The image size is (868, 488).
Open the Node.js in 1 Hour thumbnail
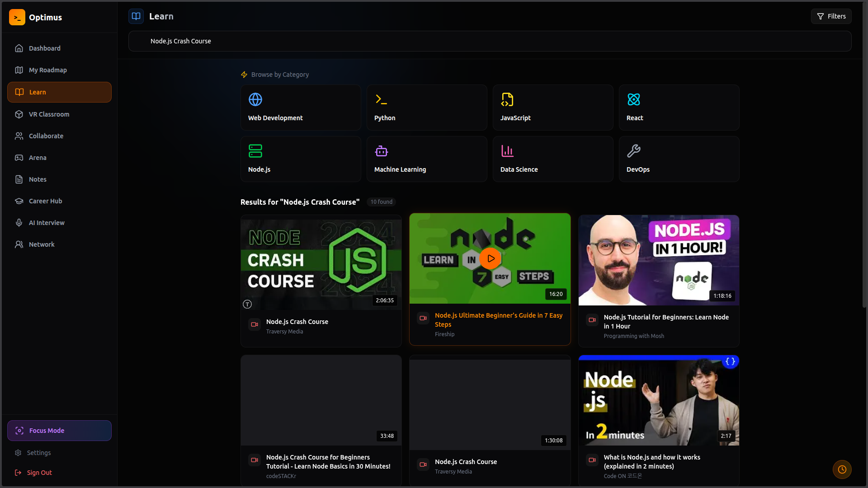658,260
